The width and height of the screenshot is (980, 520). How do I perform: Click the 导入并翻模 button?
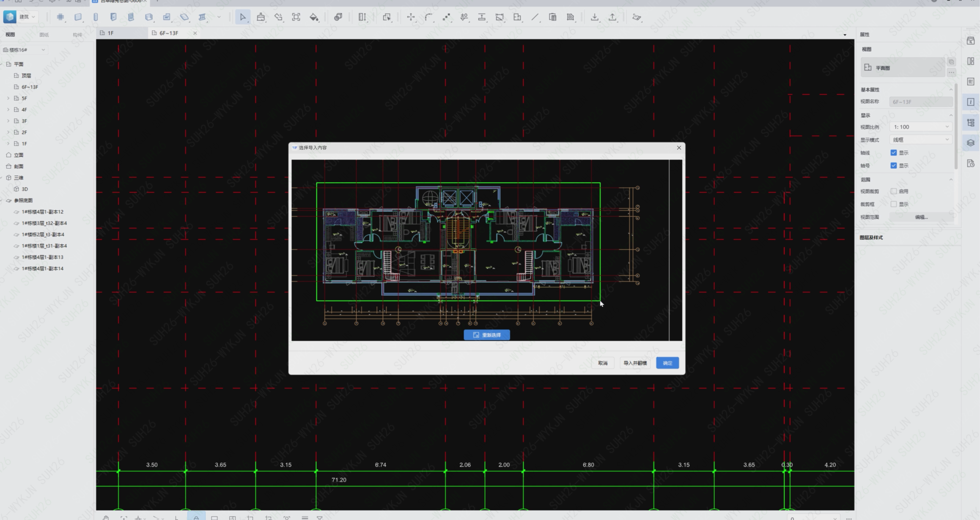(x=635, y=363)
